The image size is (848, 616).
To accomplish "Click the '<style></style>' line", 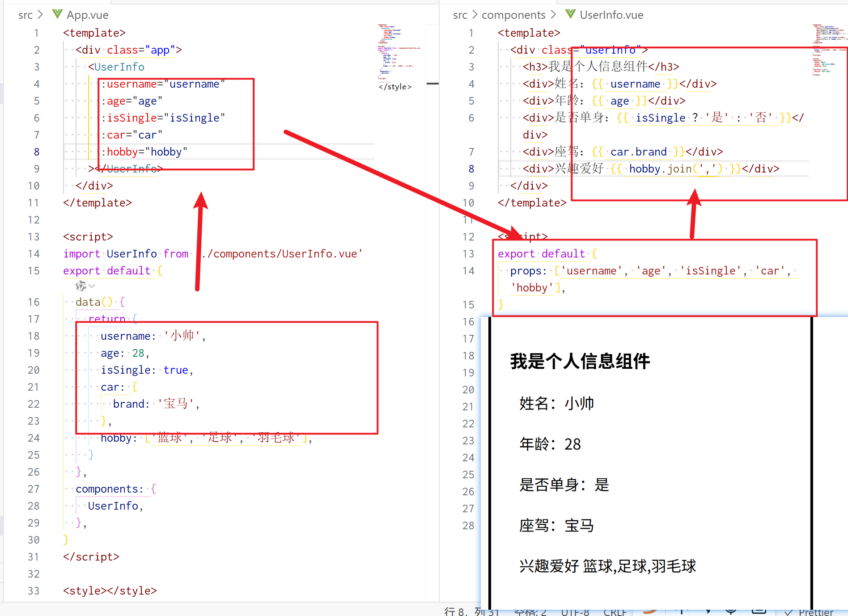I will (110, 591).
